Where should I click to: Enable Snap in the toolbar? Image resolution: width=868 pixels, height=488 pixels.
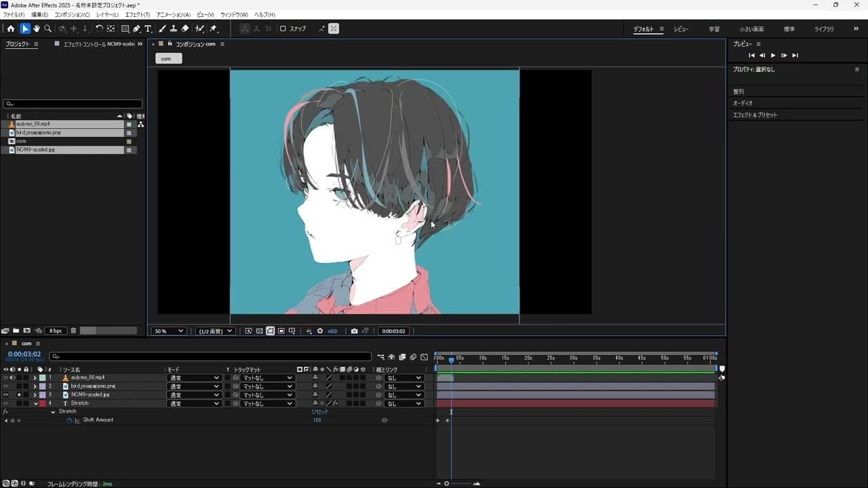[282, 28]
